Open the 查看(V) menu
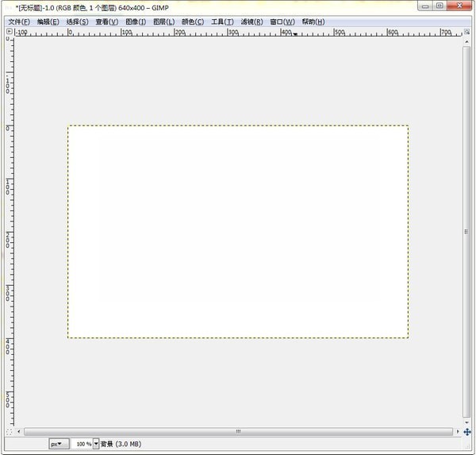The image size is (476, 455). click(107, 22)
